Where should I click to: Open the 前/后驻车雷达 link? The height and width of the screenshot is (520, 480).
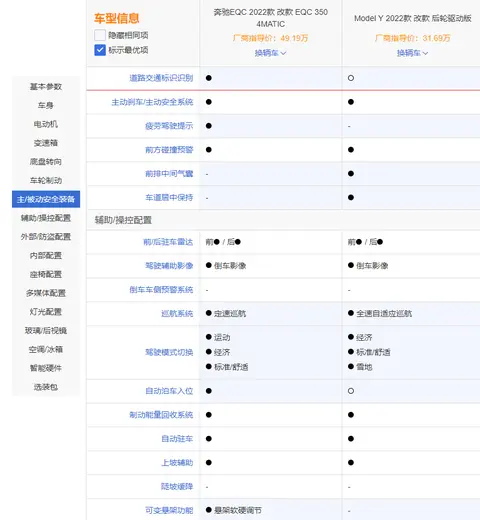click(x=168, y=242)
